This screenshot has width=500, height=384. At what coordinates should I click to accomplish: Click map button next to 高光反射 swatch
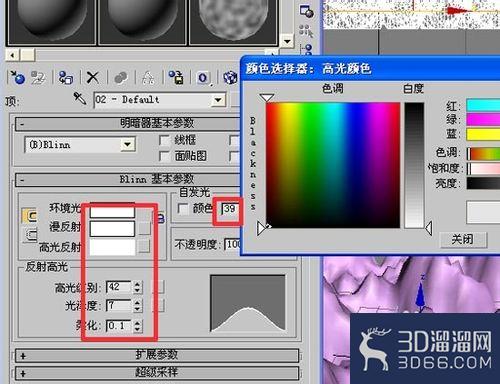tap(144, 246)
